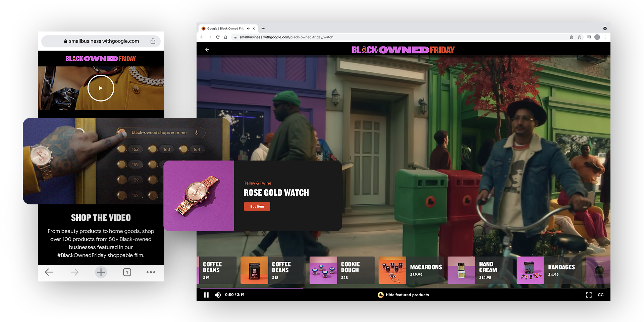Image resolution: width=644 pixels, height=322 pixels.
Task: Select Cookie Dough $28 product card
Action: [342, 270]
